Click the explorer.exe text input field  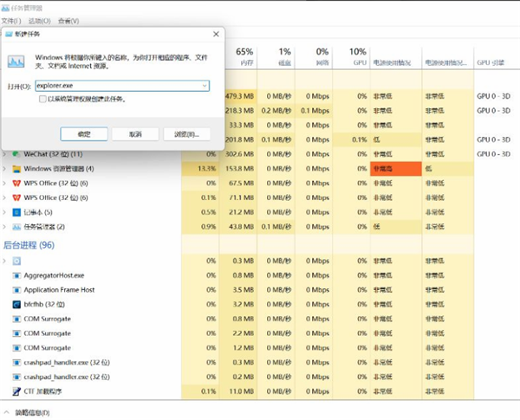tap(114, 86)
